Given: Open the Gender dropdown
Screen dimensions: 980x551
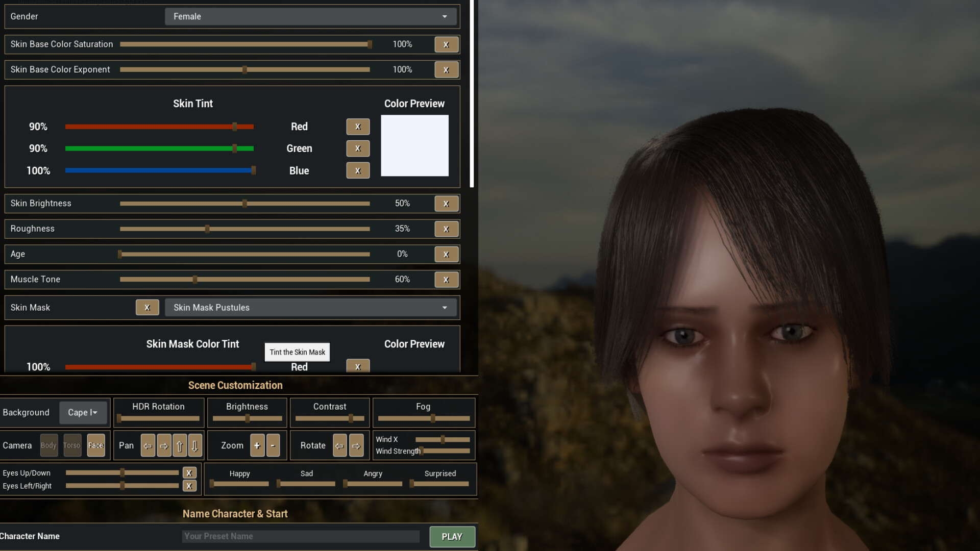Looking at the screenshot, I should pos(310,16).
